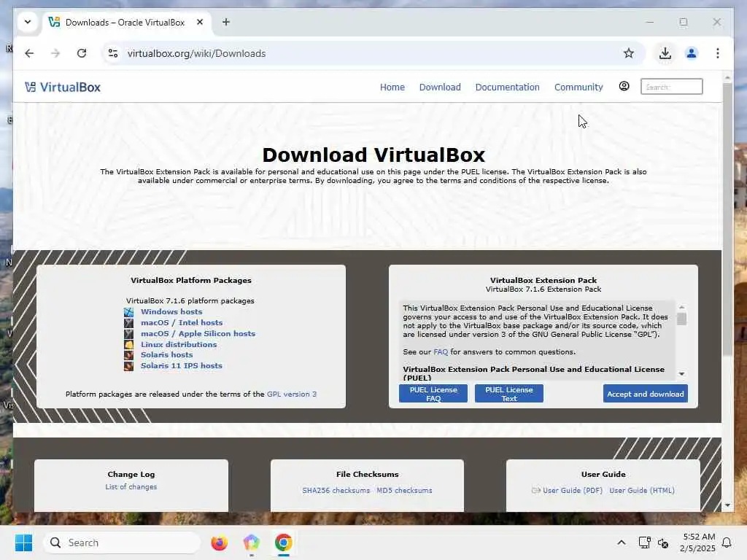Viewport: 747px width, 560px height.
Task: Click page scrollbar down arrow
Action: point(727,505)
